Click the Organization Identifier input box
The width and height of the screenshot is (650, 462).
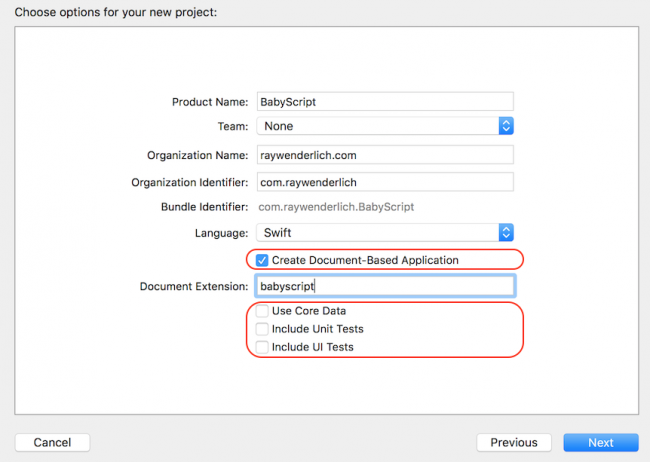pos(385,182)
